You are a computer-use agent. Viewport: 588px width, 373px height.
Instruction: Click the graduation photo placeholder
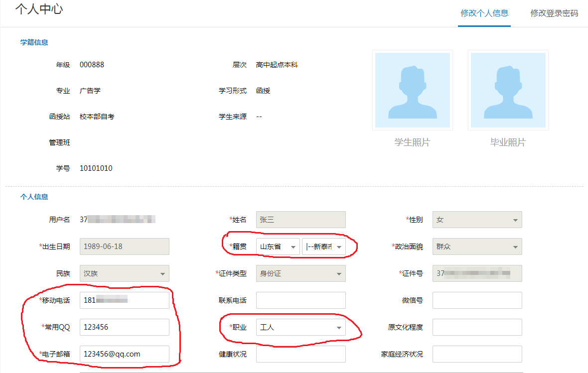tap(508, 90)
